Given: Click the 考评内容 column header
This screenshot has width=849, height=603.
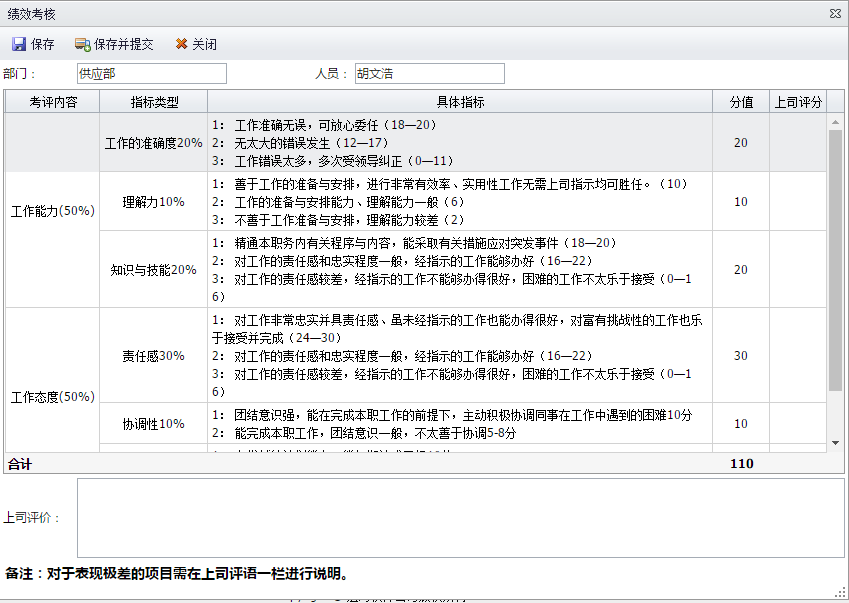Looking at the screenshot, I should coord(53,102).
